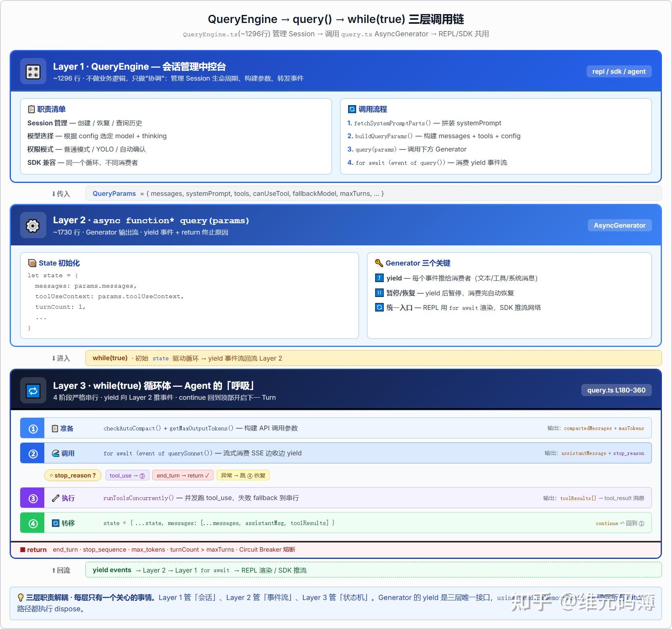Click the continue 回到 ① text
This screenshot has width=672, height=629.
point(620,523)
